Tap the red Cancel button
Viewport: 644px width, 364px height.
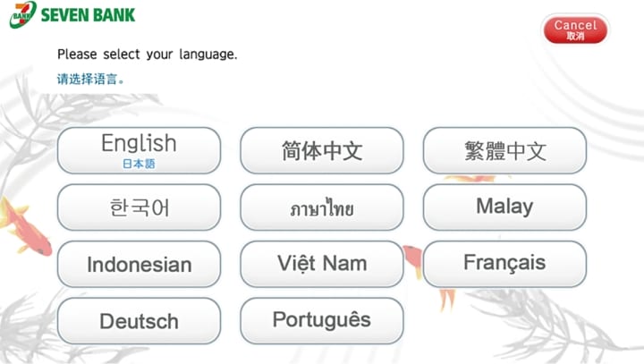pos(575,30)
